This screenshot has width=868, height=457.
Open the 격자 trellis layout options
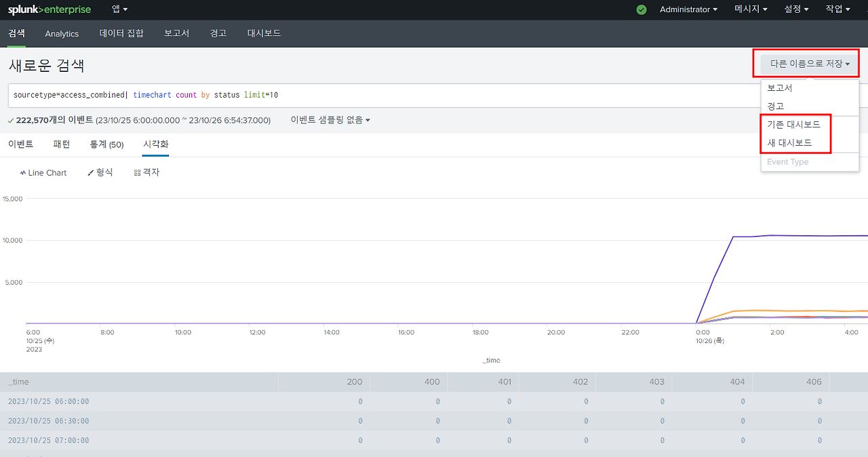coord(147,173)
